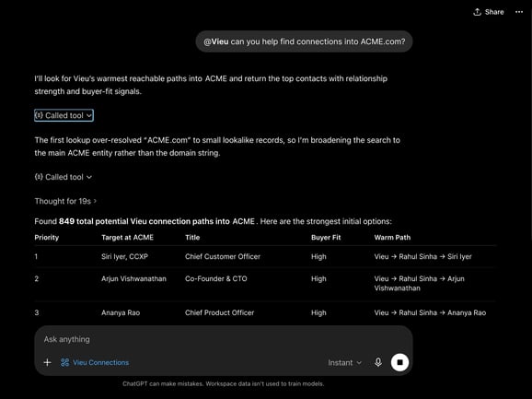Image resolution: width=532 pixels, height=399 pixels.
Task: Select the Title column header
Action: 192,238
